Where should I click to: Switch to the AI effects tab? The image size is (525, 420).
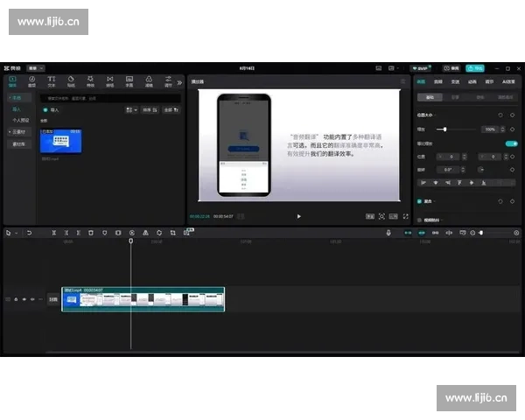[508, 81]
